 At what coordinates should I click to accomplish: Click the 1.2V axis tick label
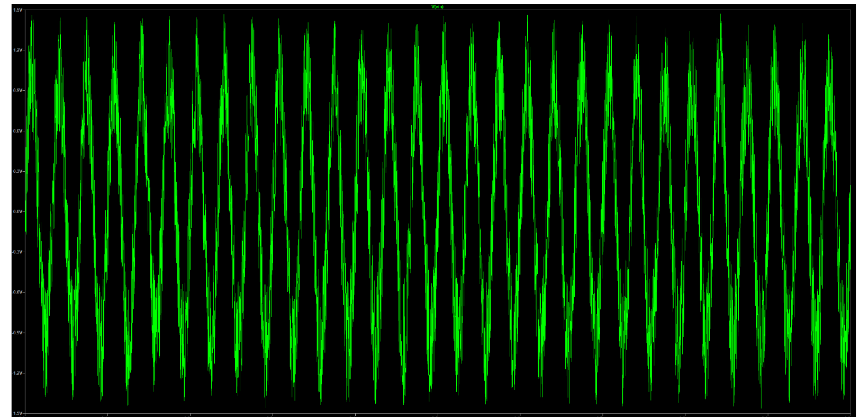pos(17,50)
